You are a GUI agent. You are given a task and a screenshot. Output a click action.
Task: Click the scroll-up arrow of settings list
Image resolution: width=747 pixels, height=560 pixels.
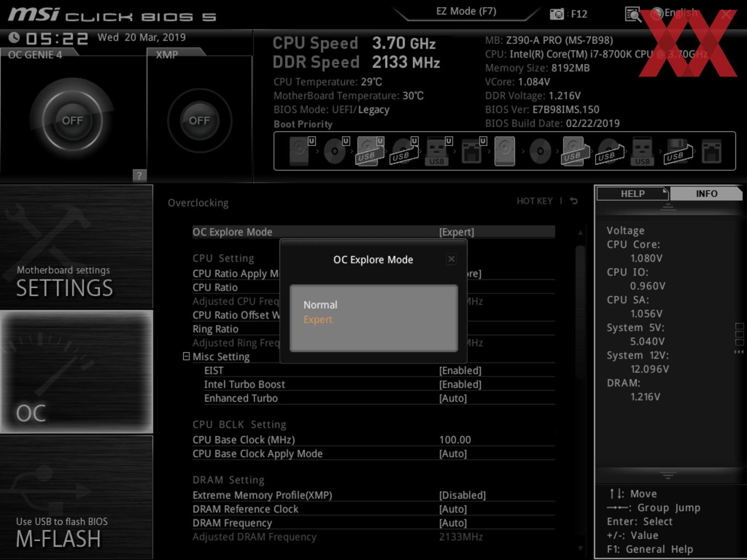click(580, 233)
